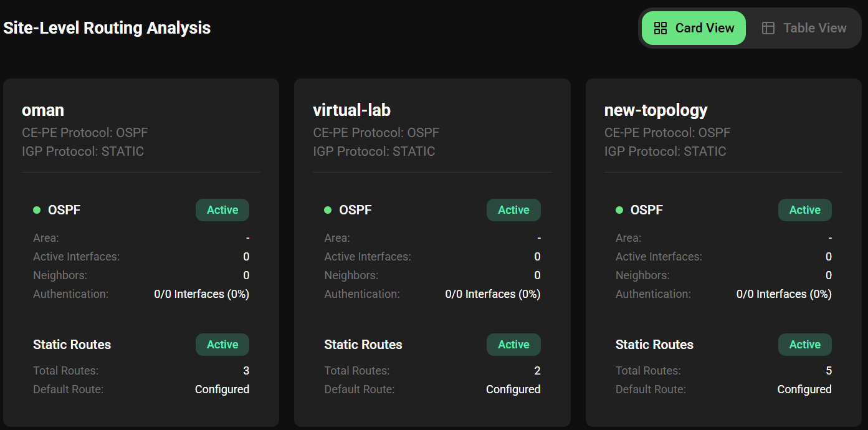Image resolution: width=868 pixels, height=430 pixels.
Task: Click Default Route Configured in oman card
Action: point(222,389)
